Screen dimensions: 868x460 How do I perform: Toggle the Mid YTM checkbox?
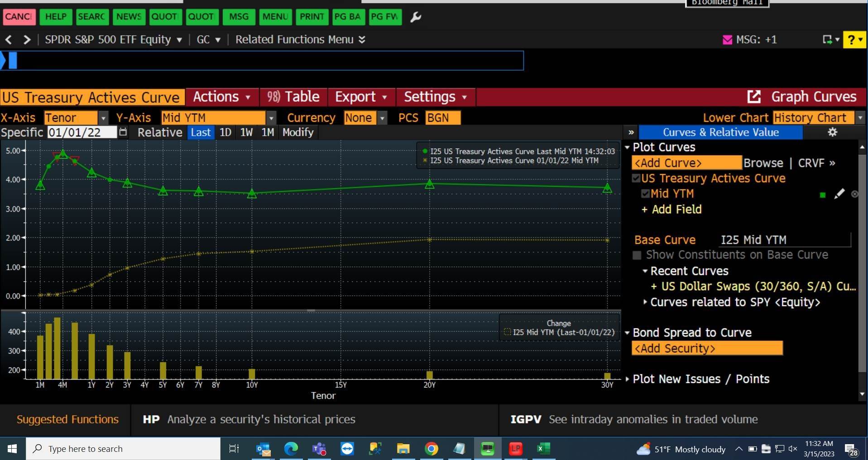645,194
